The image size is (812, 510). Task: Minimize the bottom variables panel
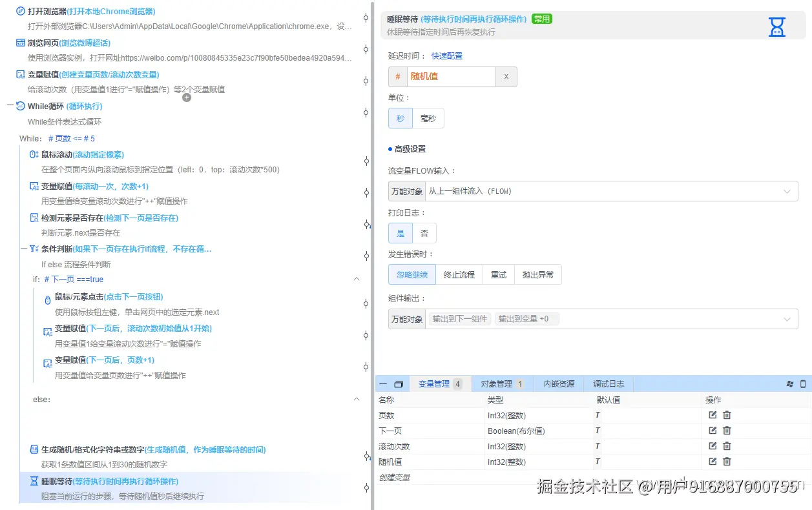coord(383,384)
